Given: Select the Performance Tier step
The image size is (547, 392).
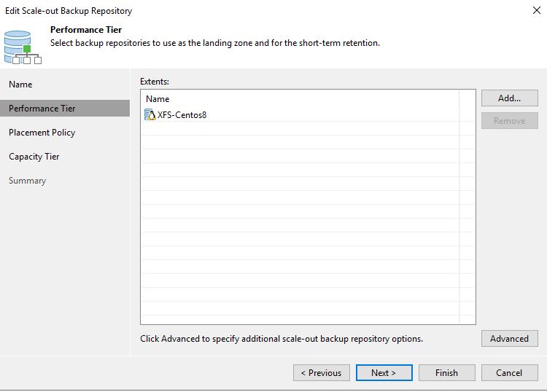Looking at the screenshot, I should (65, 109).
